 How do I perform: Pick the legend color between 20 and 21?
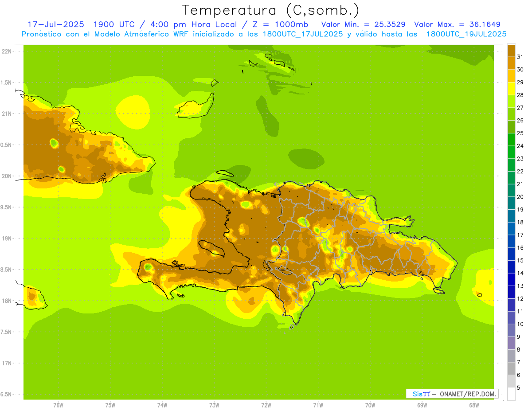511,190
